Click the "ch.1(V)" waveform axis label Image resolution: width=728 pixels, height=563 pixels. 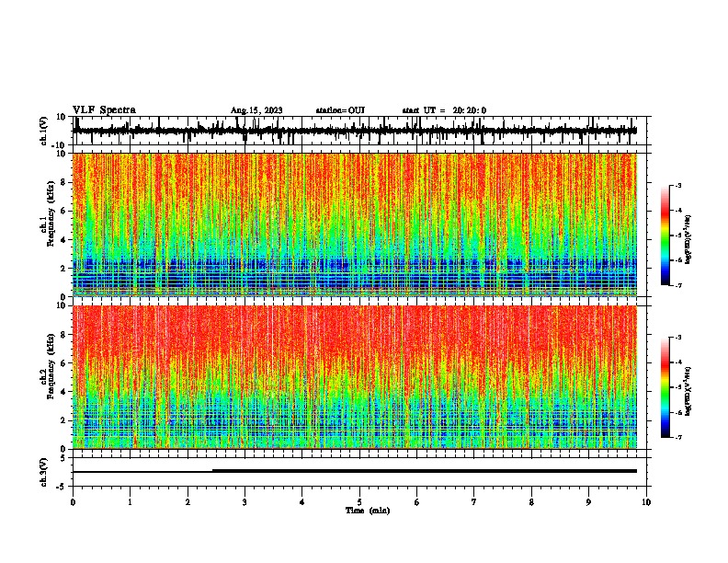44,131
